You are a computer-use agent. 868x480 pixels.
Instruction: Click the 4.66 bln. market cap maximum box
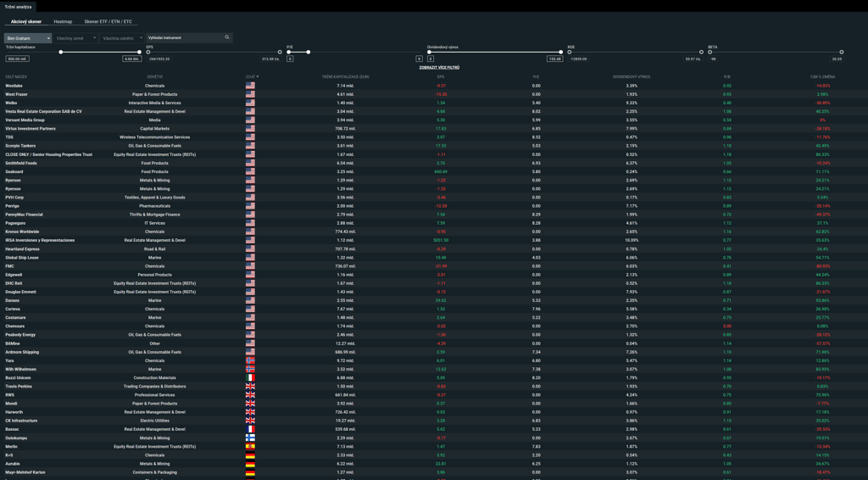131,59
